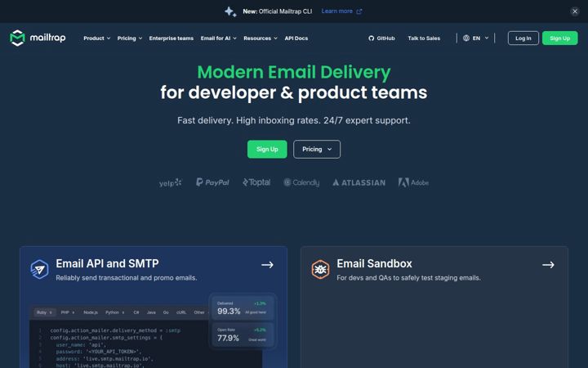Click the Sign Up button in the header

tap(560, 38)
